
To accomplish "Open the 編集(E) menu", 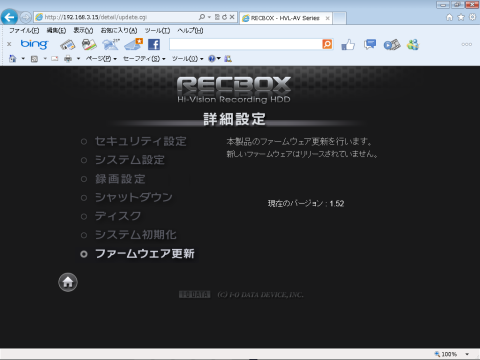I will point(56,31).
